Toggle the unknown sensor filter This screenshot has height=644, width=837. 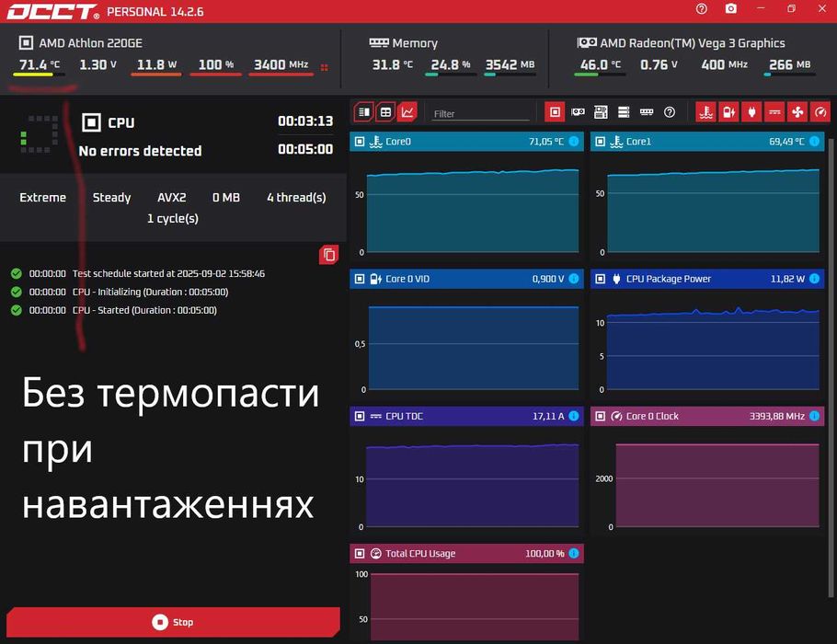[670, 112]
